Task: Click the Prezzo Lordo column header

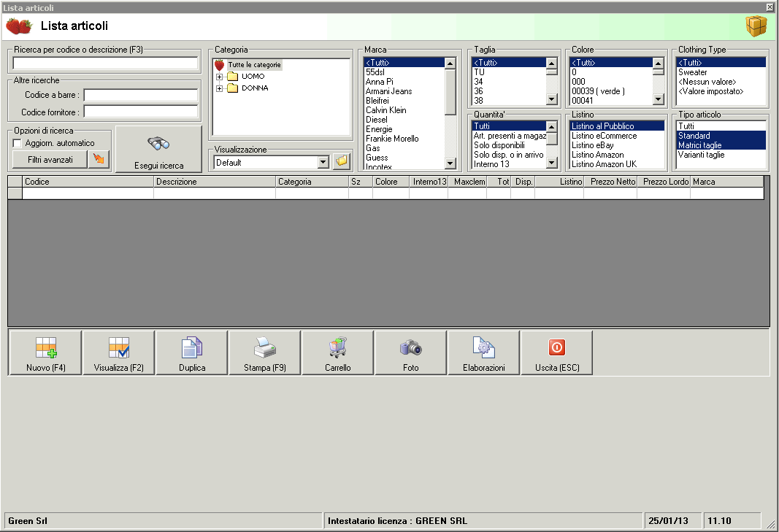Action: click(664, 182)
